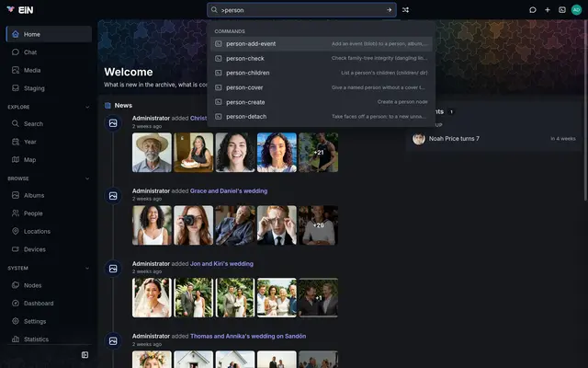Open the man adjusting glasses thumbnail
Screen dimensions: 588x368
(x=277, y=225)
